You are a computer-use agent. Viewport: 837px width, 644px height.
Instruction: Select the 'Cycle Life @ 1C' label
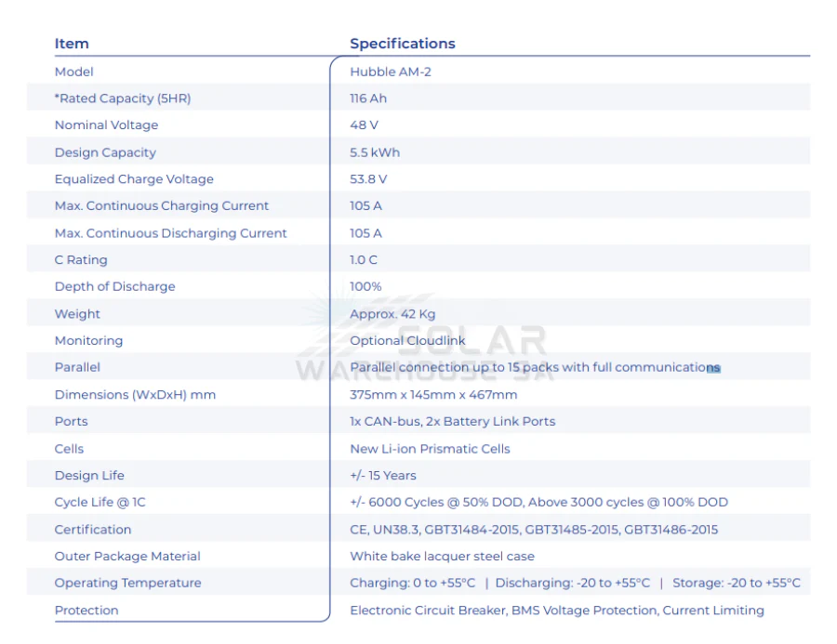(x=100, y=502)
